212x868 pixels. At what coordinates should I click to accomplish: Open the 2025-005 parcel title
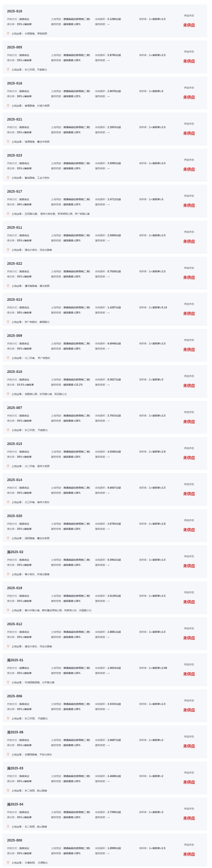pyautogui.click(x=15, y=47)
